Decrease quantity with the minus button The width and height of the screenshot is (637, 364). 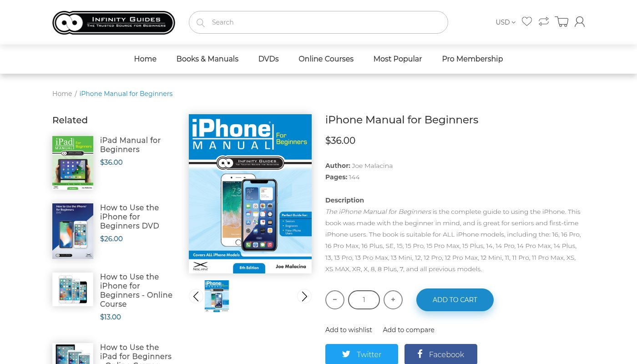pos(335,300)
